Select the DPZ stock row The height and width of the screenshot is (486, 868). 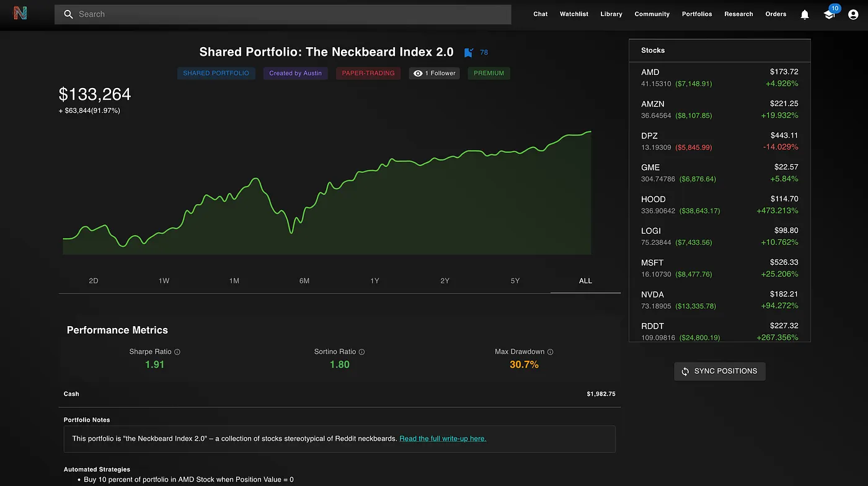tap(720, 141)
